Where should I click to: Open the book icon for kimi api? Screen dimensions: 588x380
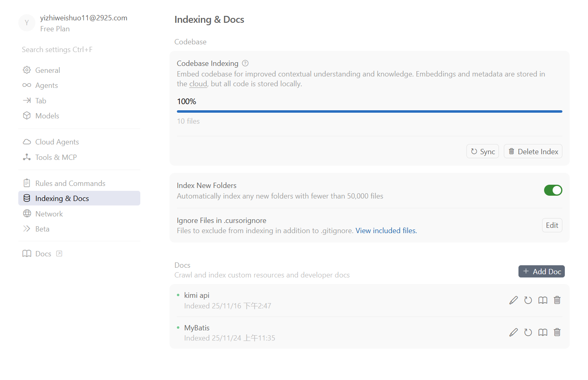[543, 300]
